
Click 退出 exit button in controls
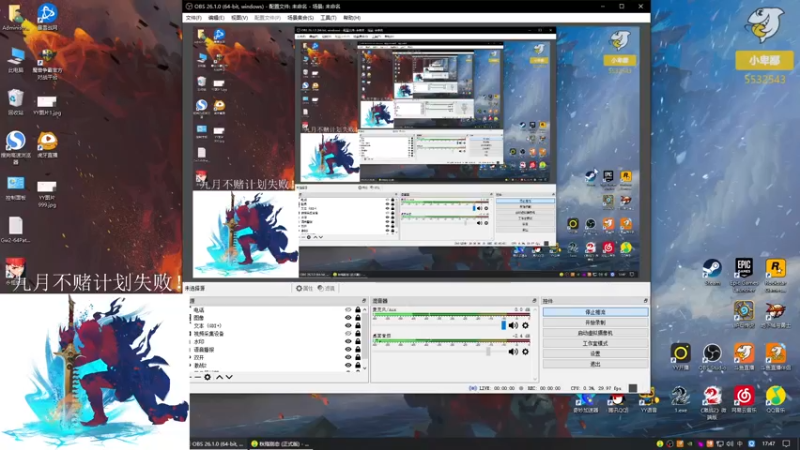pos(595,364)
